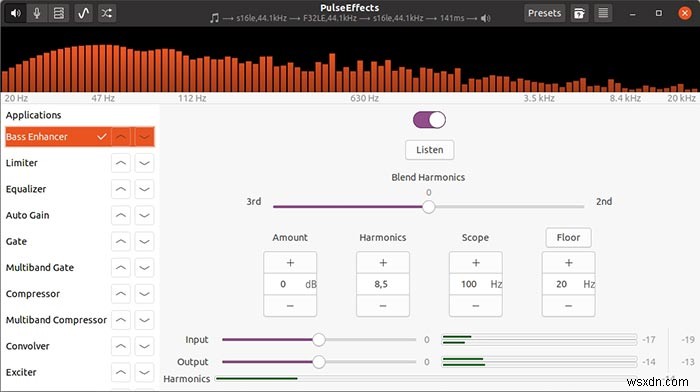Decrease the Harmonics value with minus

point(383,306)
